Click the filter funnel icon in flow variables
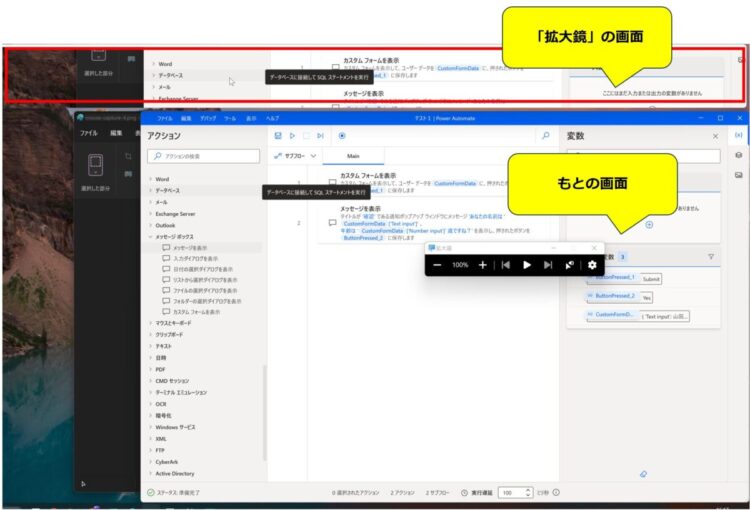This screenshot has width=750, height=510. [711, 257]
